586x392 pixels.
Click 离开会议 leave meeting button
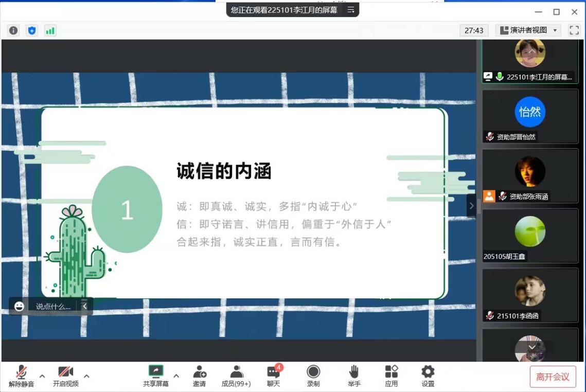coord(553,377)
